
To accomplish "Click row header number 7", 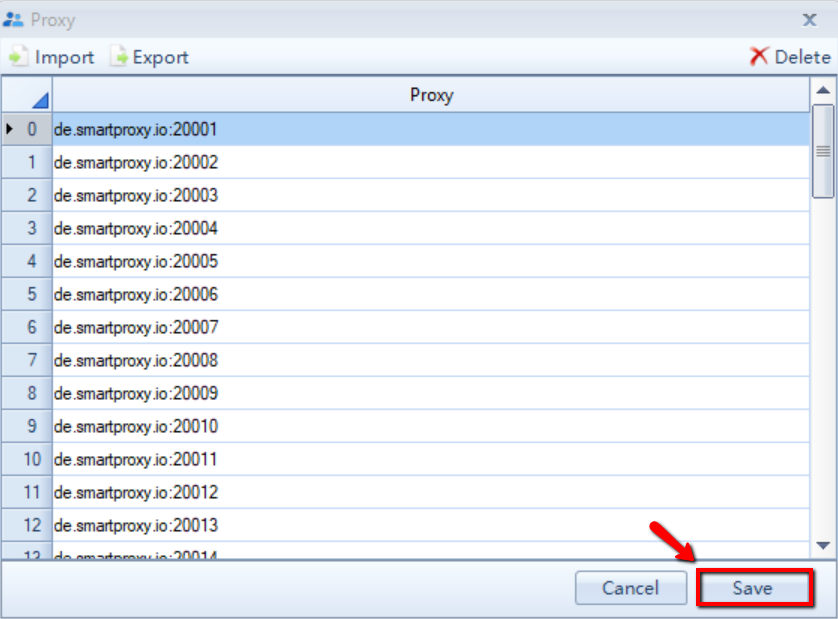I will point(27,360).
